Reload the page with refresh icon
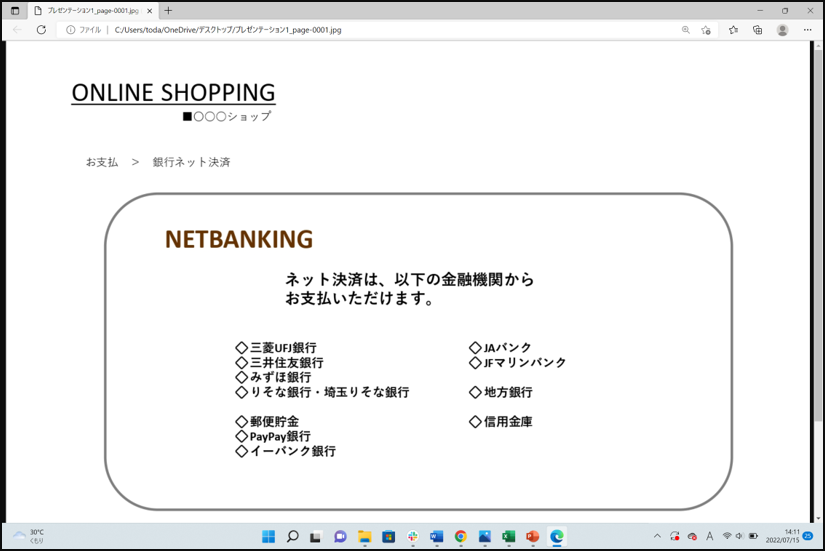The width and height of the screenshot is (825, 551). click(x=41, y=30)
